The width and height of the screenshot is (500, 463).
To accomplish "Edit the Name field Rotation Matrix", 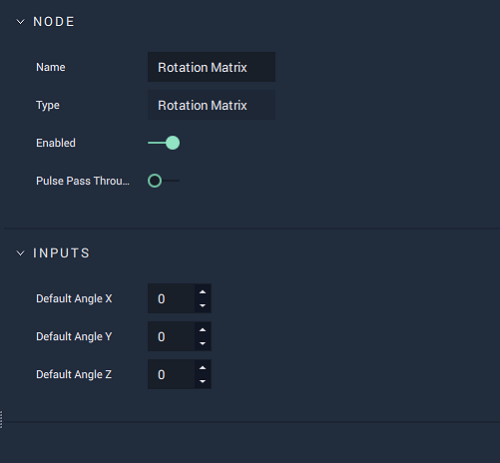I will 211,67.
